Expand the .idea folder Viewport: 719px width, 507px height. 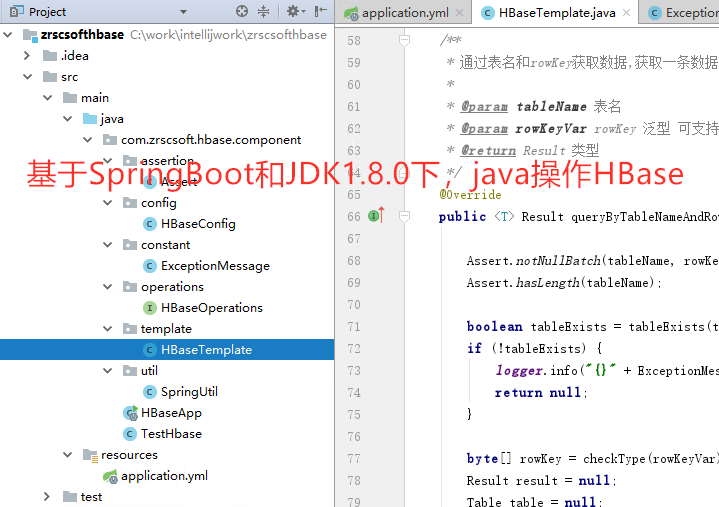click(x=27, y=55)
